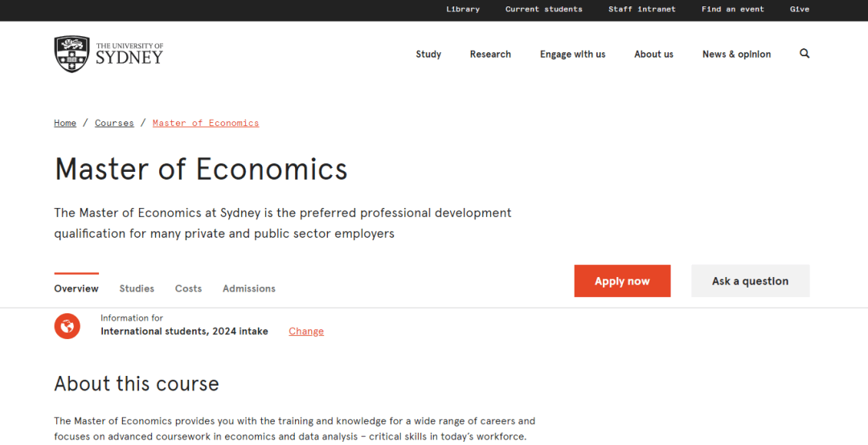Switch to the Overview tab
This screenshot has height=445, width=868.
pos(76,288)
